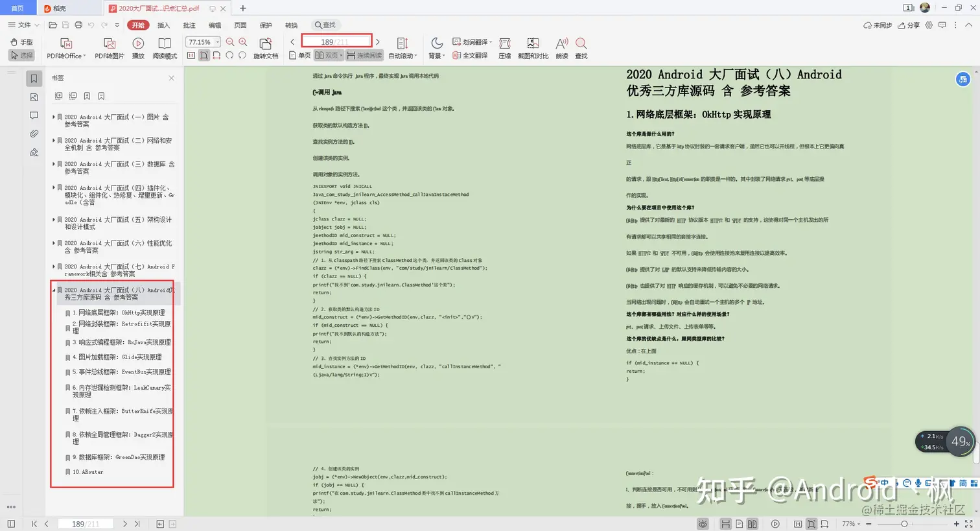Open the thumbnails sidebar panel icon
Viewport: 980px width, 531px height.
tap(34, 97)
